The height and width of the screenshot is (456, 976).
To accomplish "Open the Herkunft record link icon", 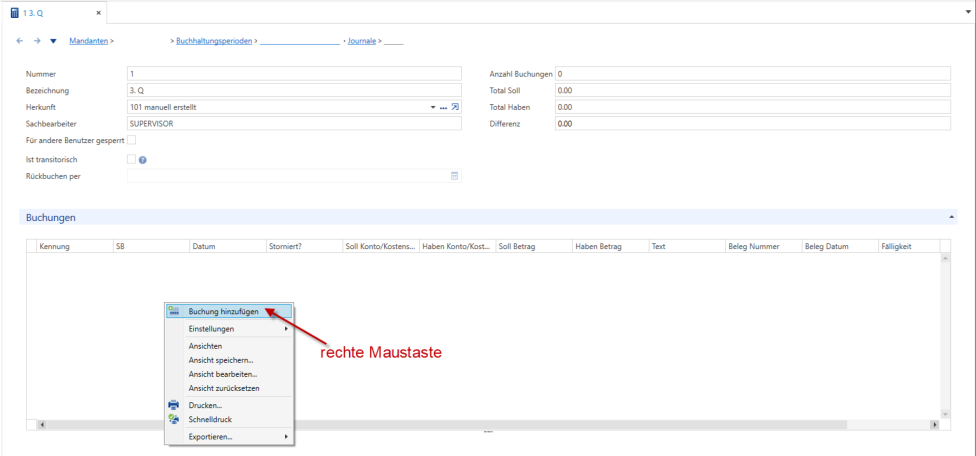I will point(455,107).
